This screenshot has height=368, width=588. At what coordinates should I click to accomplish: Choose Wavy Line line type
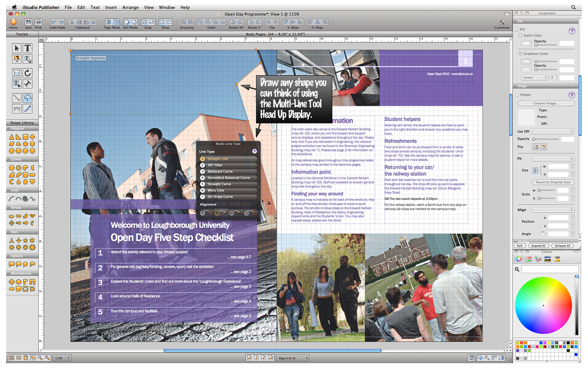(x=228, y=190)
